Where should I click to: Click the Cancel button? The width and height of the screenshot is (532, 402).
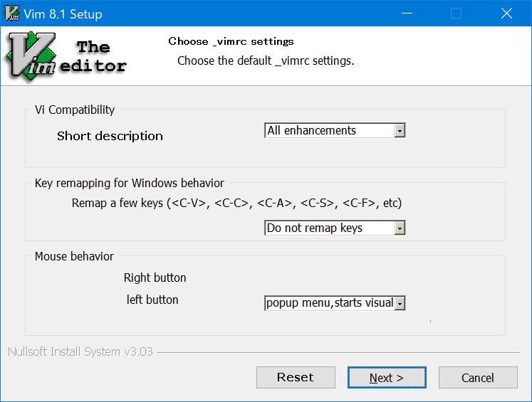tap(478, 377)
